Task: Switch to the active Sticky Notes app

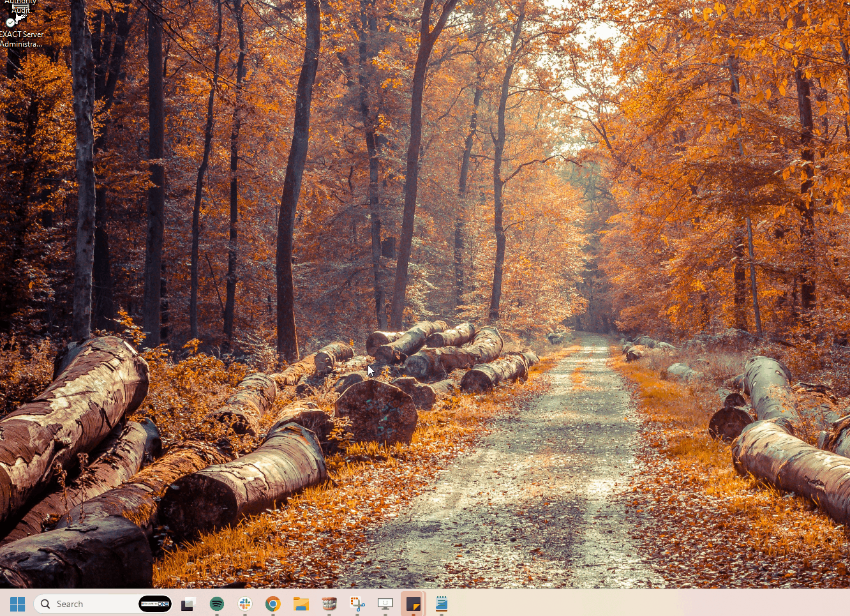Action: (x=414, y=604)
